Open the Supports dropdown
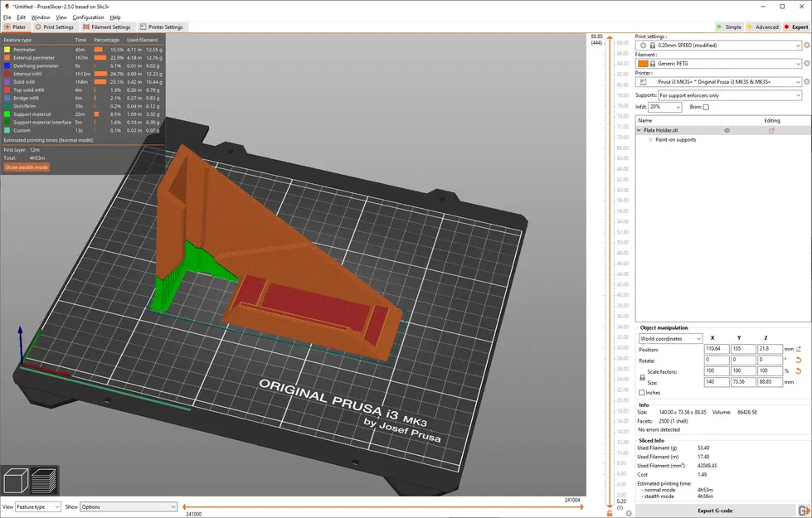The width and height of the screenshot is (812, 518). click(729, 95)
